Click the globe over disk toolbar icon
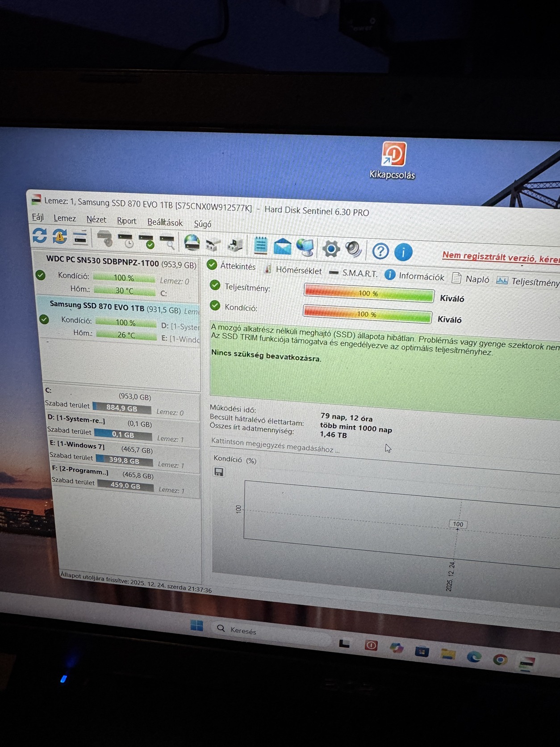 tap(192, 243)
